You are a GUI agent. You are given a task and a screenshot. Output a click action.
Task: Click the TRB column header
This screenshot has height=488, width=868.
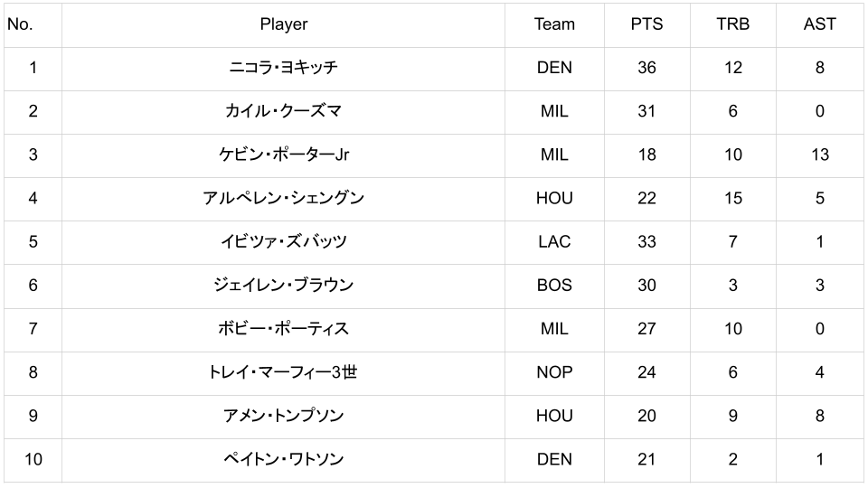732,24
